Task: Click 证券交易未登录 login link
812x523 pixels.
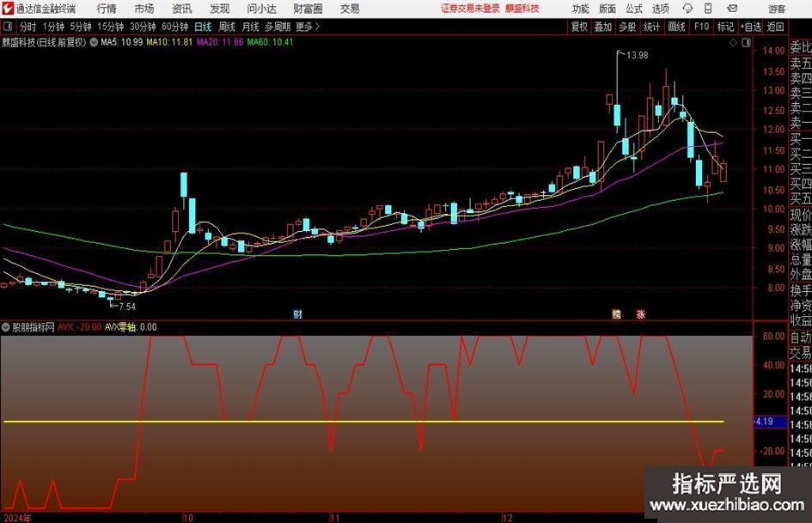Action: coord(470,9)
